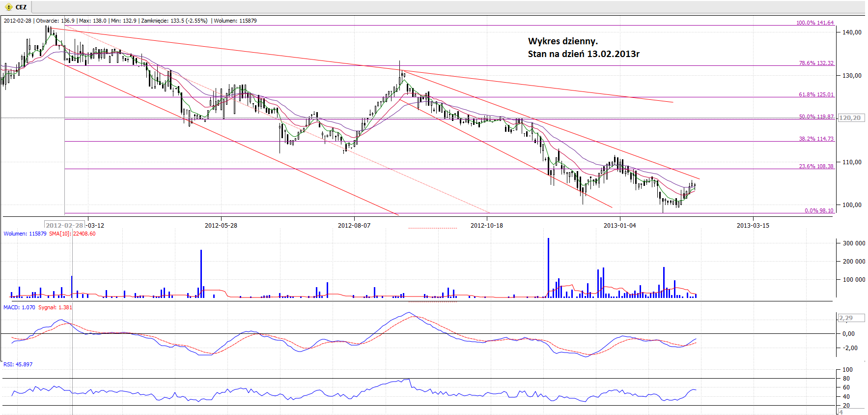Select the 'Wykres dzienny.' chart annotation
The image size is (868, 415).
click(563, 41)
